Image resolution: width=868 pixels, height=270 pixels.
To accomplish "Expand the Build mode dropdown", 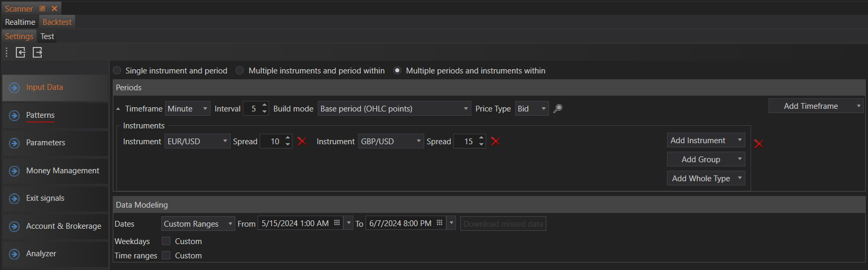I will point(394,109).
